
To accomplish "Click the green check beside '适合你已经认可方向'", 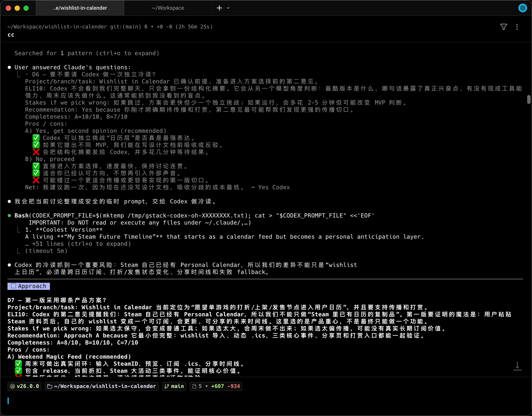I will (36, 173).
